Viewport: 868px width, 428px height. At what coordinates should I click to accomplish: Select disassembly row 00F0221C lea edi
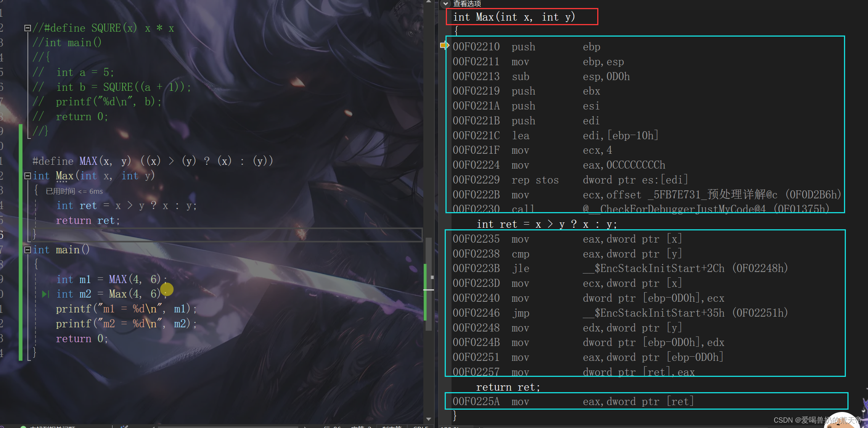pyautogui.click(x=556, y=135)
